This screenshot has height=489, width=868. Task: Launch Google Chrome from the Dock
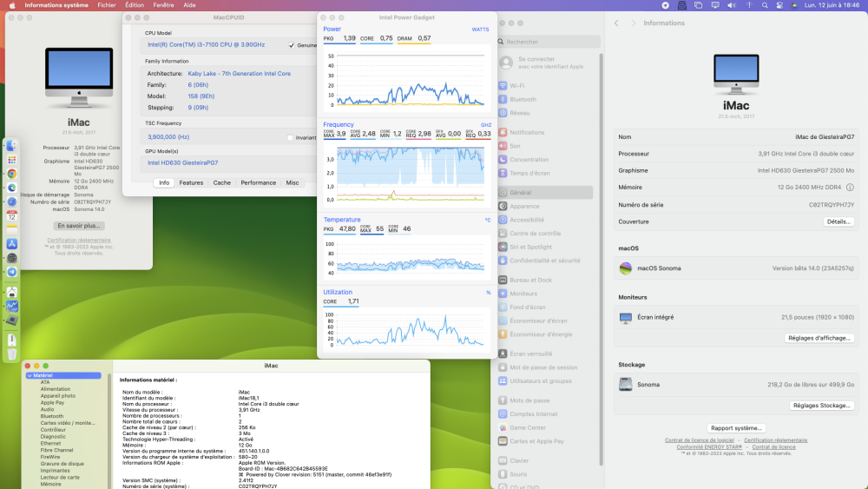point(11,174)
